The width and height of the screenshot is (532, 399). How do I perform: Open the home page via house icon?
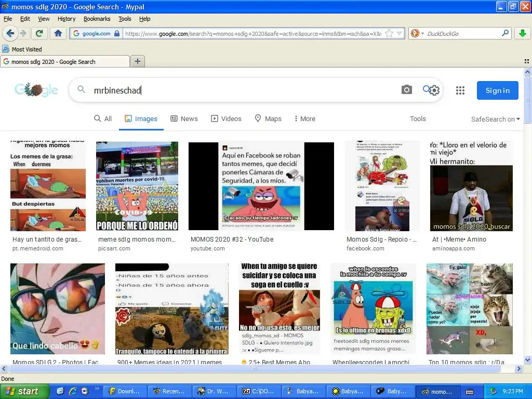58,33
